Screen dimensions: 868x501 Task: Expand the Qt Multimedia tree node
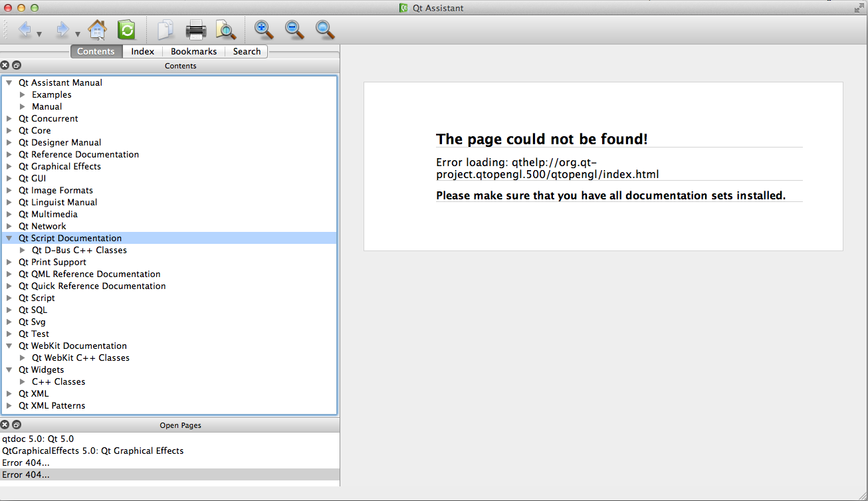tap(9, 215)
